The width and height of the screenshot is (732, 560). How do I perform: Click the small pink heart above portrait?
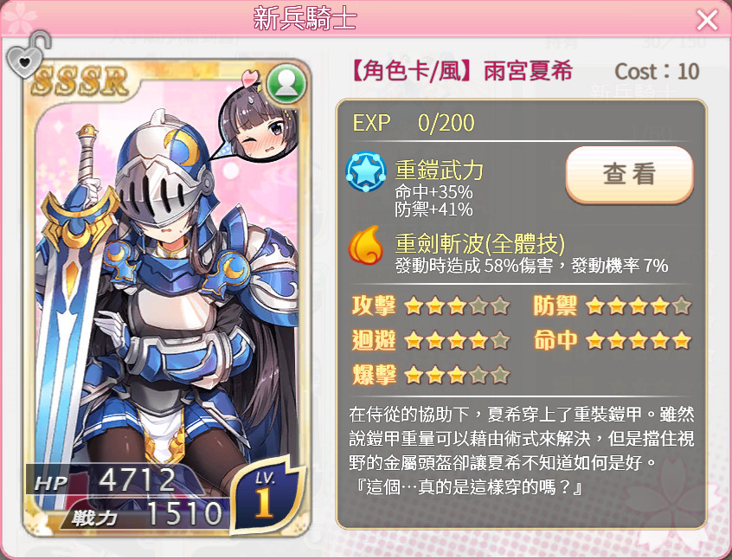(250, 75)
